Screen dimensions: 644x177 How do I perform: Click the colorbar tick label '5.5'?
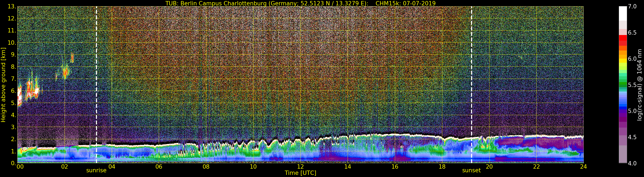point(632,85)
